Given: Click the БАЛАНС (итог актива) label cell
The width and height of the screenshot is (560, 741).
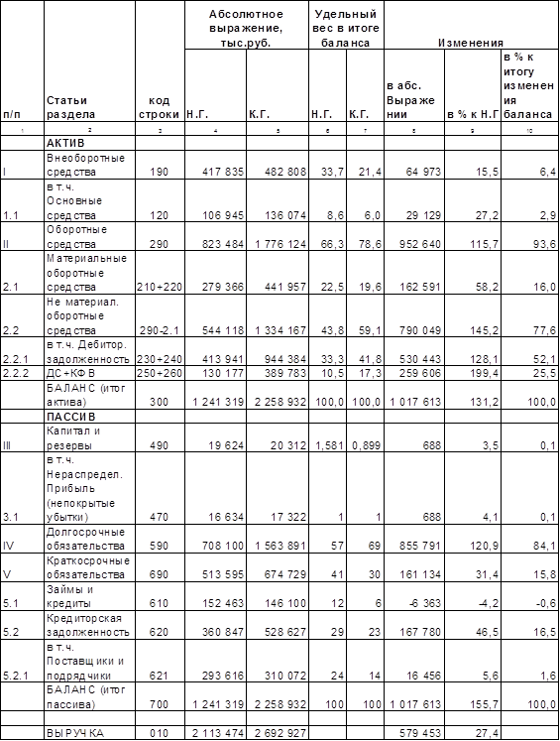Looking at the screenshot, I should tap(90, 395).
